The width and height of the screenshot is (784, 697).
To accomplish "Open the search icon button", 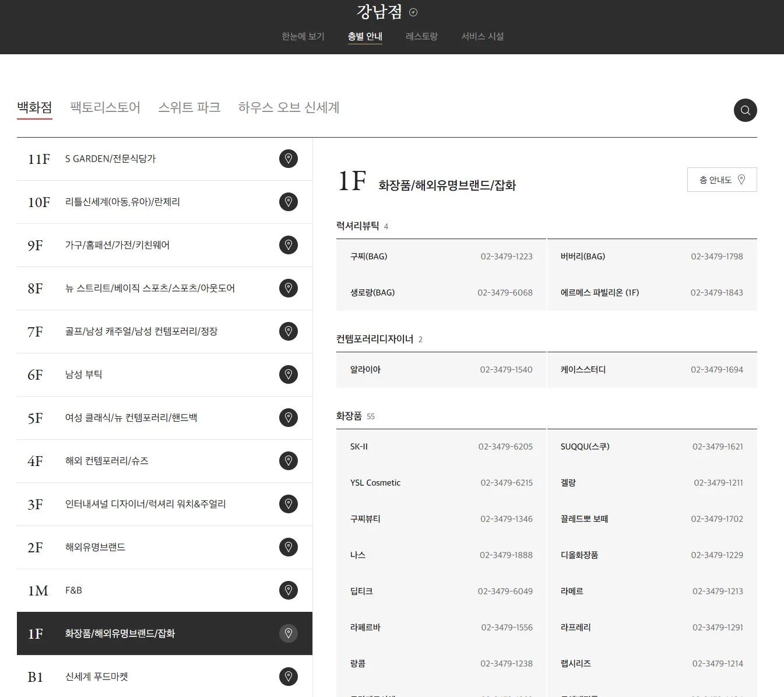I will [745, 110].
